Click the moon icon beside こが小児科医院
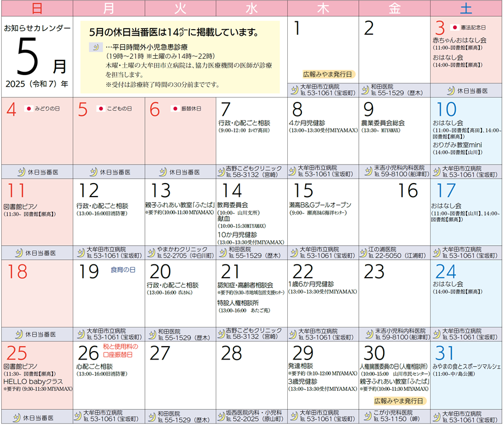The image size is (504, 425). point(365,416)
